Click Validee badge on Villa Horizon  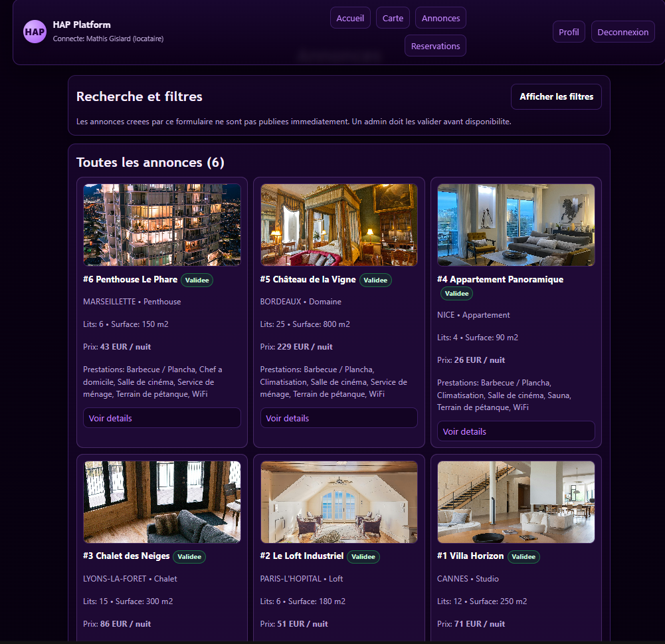[x=523, y=557]
